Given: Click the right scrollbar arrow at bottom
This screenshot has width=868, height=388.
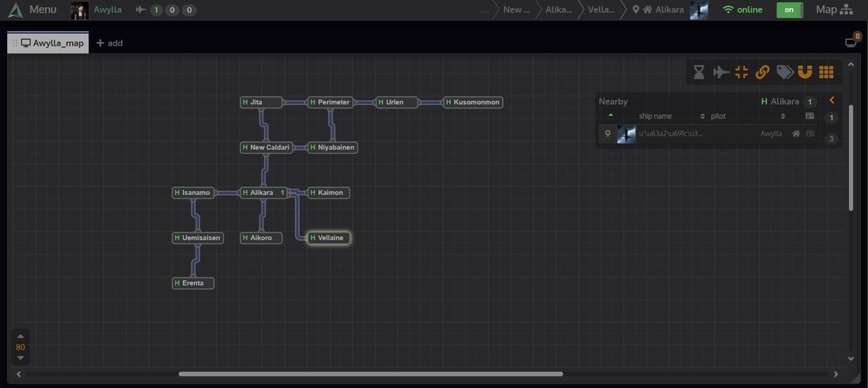Looking at the screenshot, I should pos(836,374).
